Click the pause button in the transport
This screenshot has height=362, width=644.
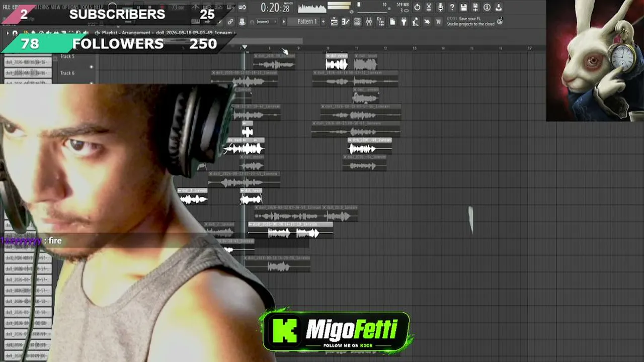click(x=139, y=8)
